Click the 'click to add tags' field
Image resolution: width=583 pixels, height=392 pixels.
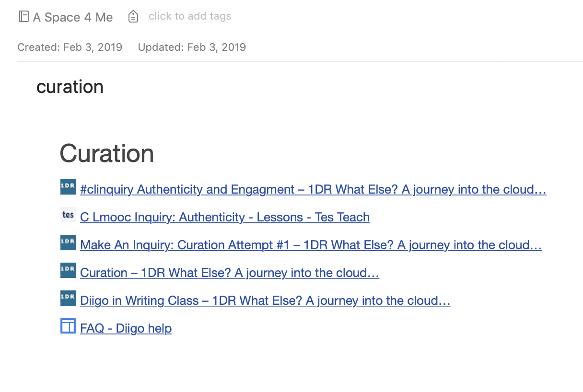click(x=190, y=16)
